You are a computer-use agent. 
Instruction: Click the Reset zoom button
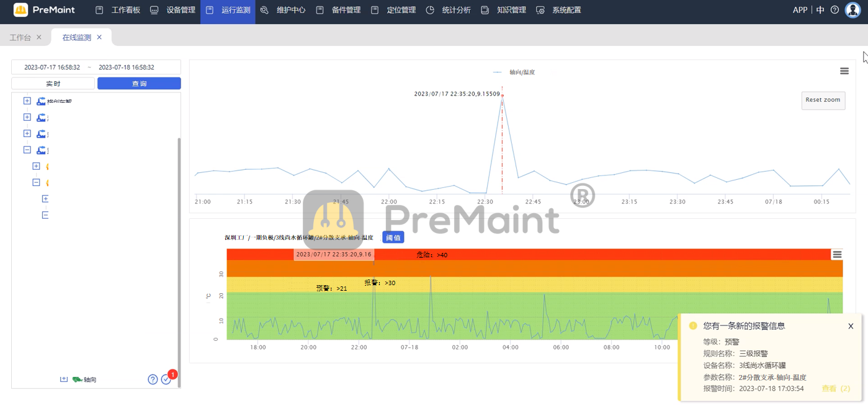pyautogui.click(x=823, y=100)
